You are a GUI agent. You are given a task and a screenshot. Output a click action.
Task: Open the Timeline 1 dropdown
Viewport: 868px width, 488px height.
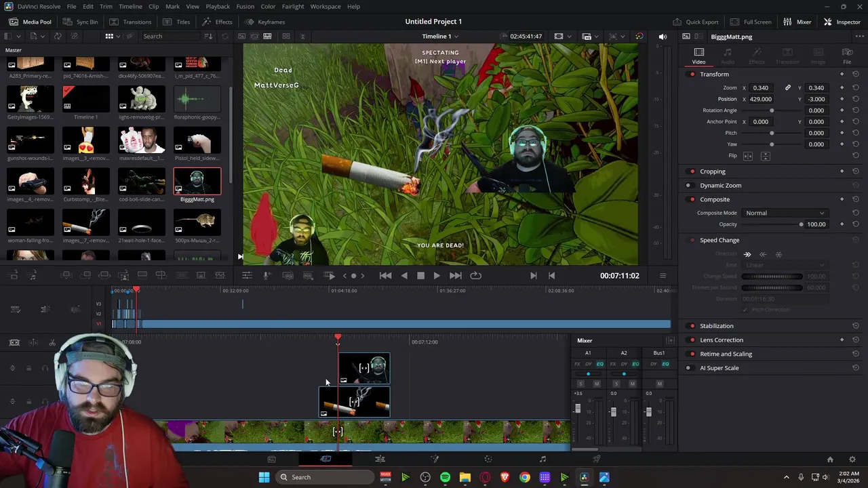[x=440, y=37]
